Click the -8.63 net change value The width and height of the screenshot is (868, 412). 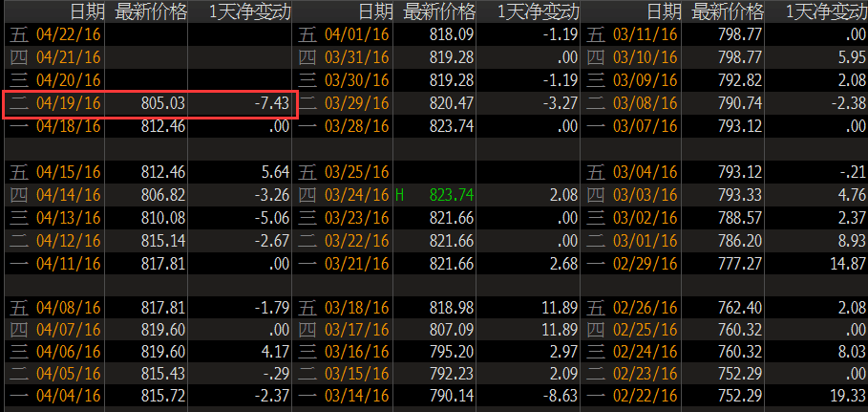point(557,395)
